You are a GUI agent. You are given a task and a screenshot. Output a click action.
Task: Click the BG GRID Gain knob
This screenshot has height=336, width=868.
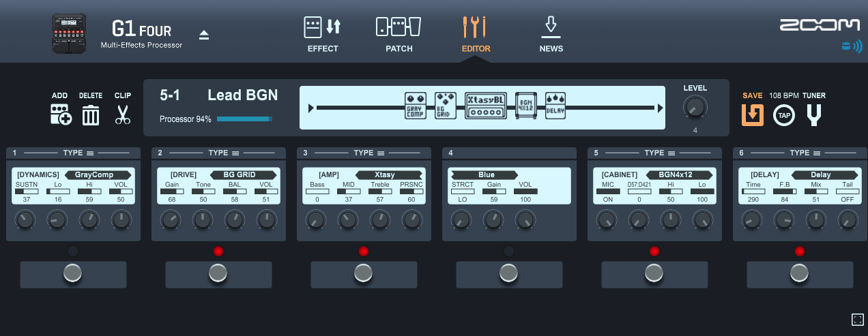point(171,219)
